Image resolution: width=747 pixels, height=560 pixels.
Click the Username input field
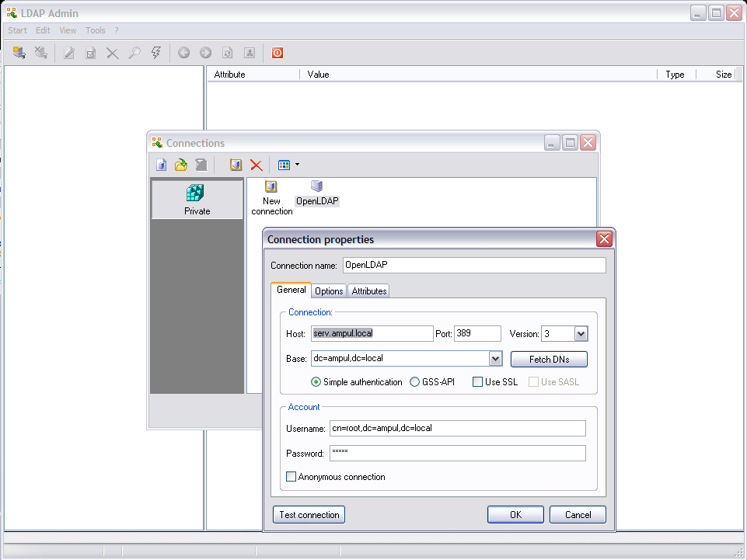457,429
